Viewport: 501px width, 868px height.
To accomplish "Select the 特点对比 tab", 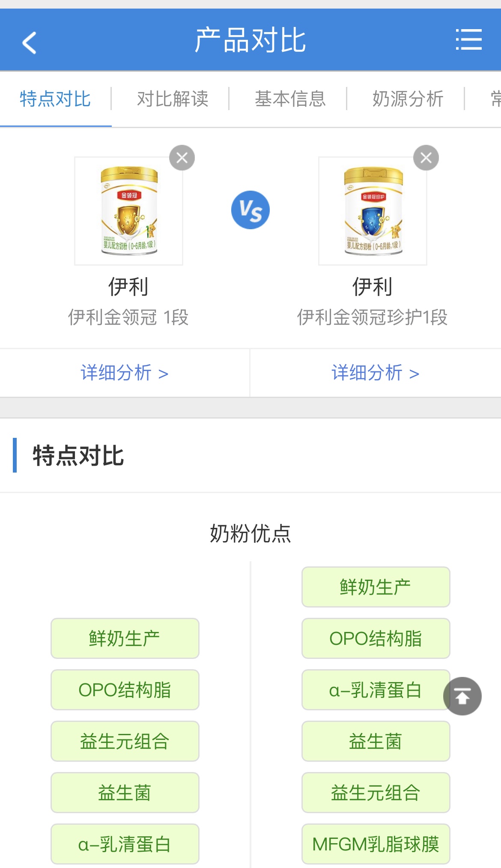I will [55, 99].
